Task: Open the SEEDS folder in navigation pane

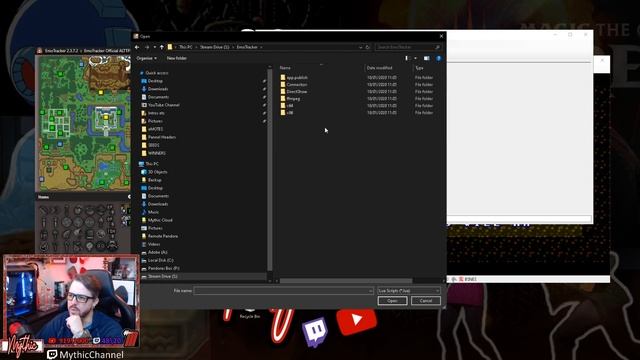Action: [x=153, y=145]
